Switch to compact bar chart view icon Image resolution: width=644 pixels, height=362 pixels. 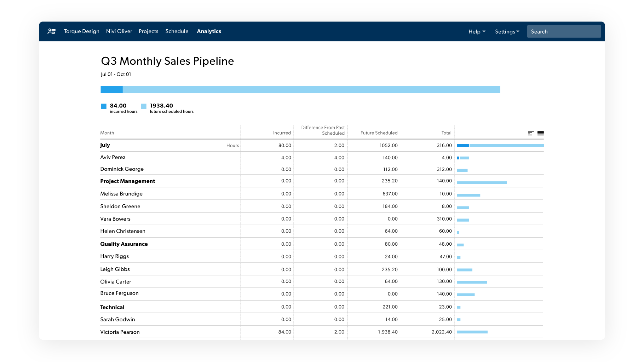[531, 133]
